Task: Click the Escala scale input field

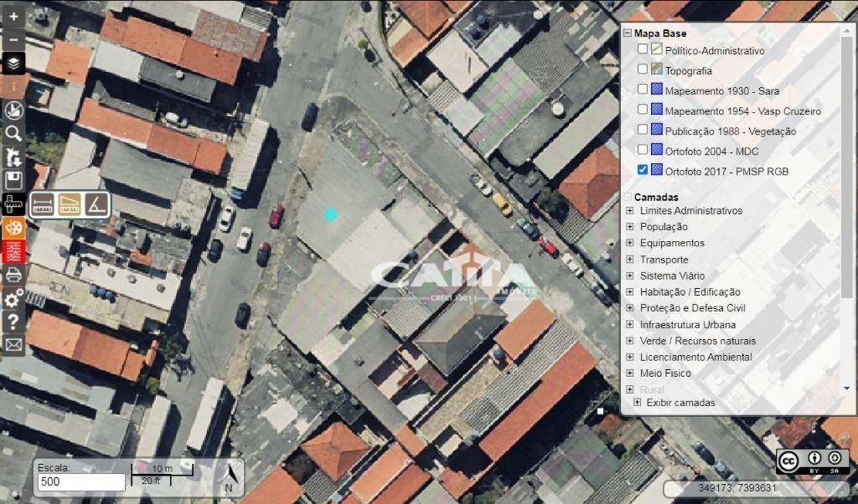Action: click(81, 481)
